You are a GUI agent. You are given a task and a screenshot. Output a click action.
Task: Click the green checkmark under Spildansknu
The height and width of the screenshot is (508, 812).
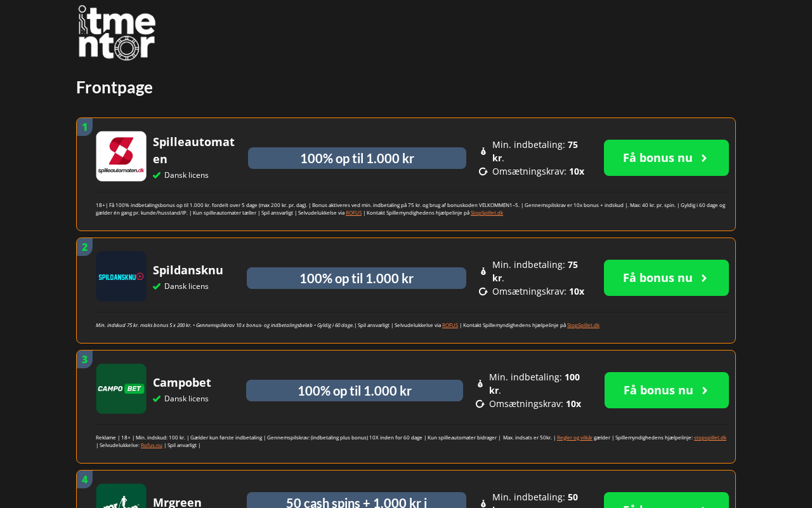click(x=157, y=286)
